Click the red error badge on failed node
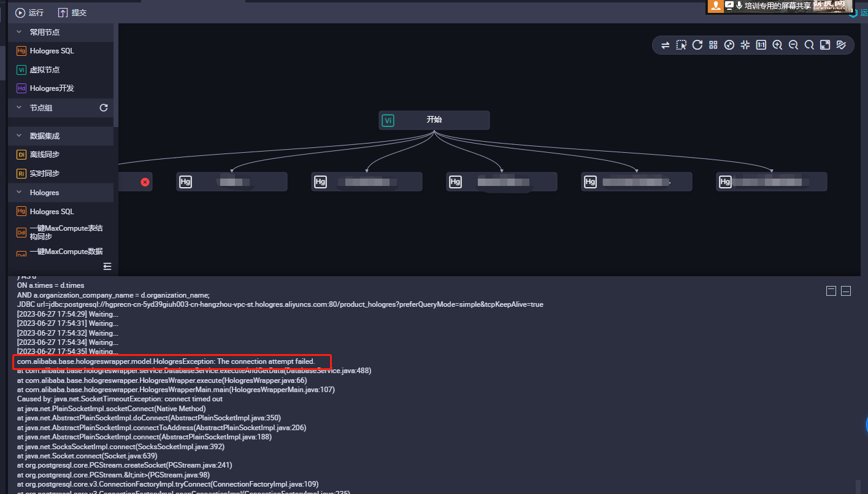This screenshot has height=494, width=868. (x=145, y=182)
